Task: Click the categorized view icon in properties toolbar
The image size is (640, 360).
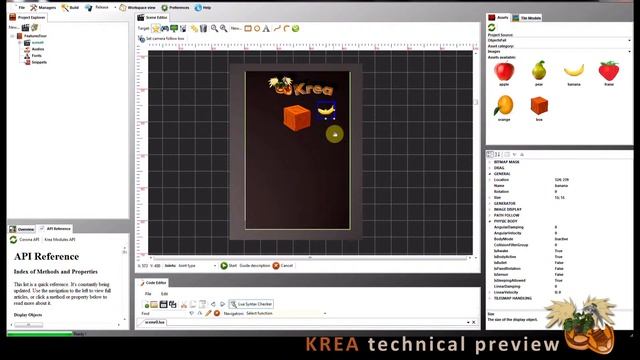Action: point(490,154)
